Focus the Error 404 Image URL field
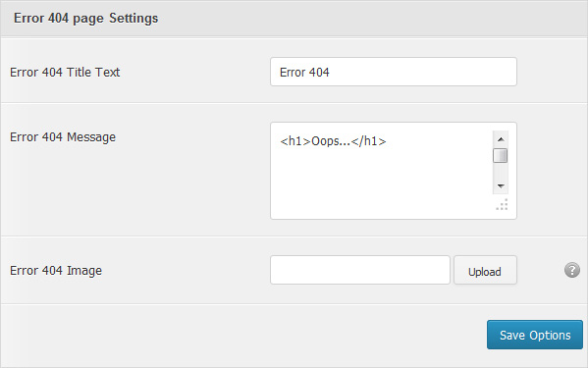 pyautogui.click(x=360, y=270)
